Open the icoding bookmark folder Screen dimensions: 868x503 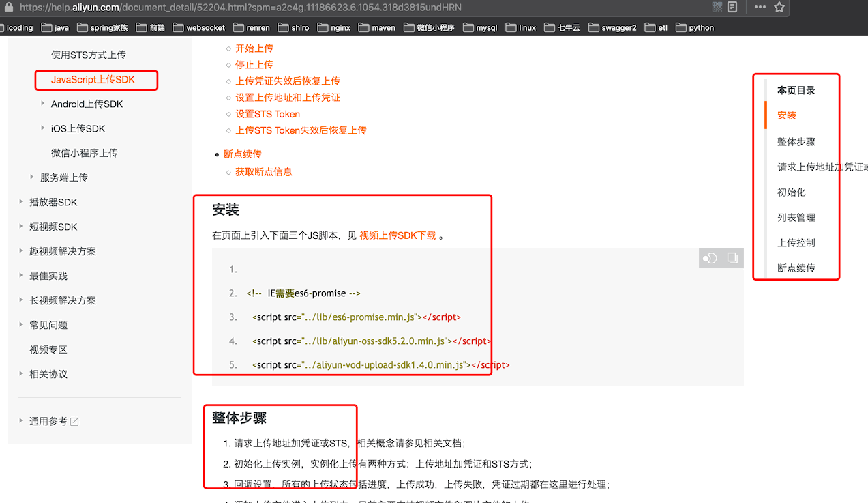click(x=17, y=28)
